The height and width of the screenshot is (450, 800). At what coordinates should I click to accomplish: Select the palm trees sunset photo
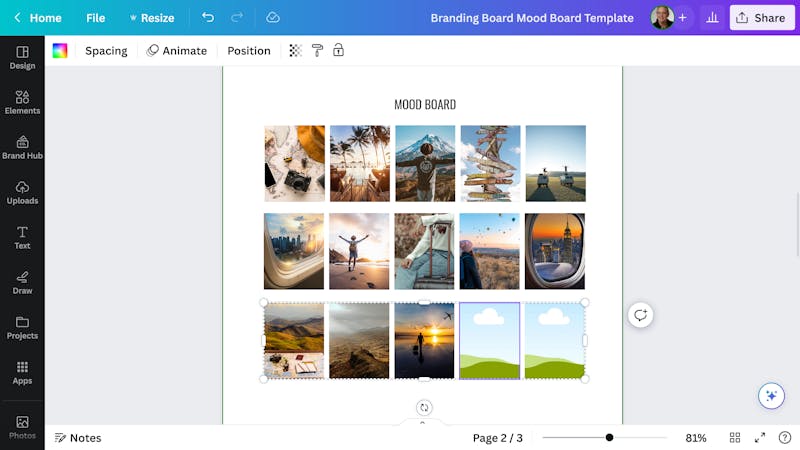pyautogui.click(x=360, y=163)
